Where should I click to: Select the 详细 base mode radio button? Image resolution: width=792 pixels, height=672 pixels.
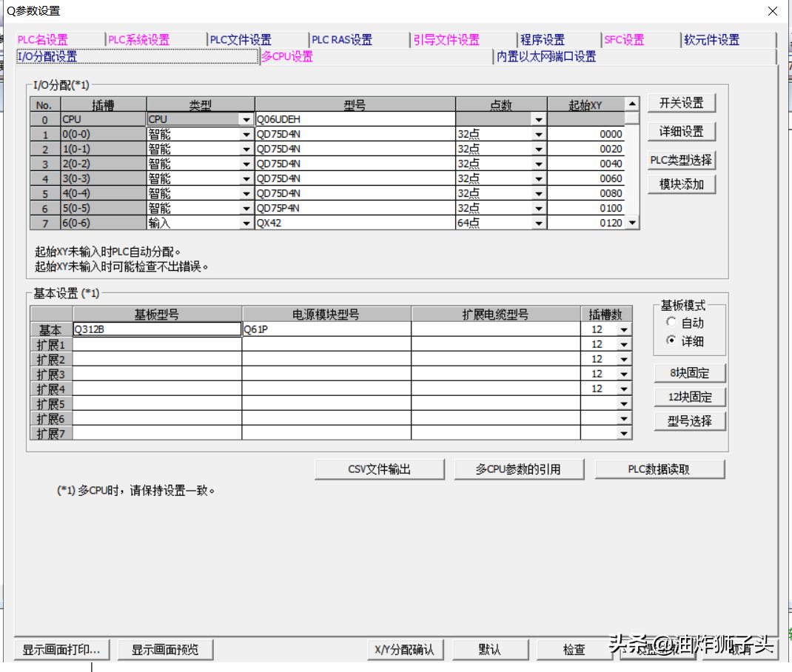pos(671,340)
